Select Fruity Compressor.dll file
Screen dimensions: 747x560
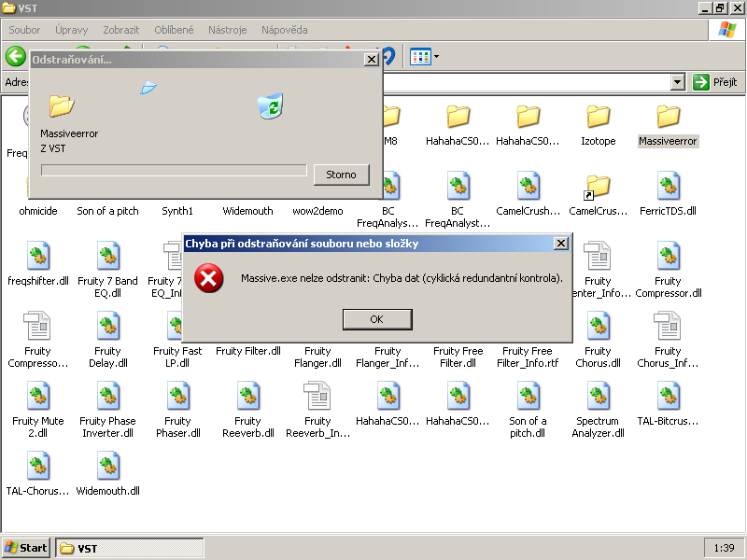coord(668,270)
